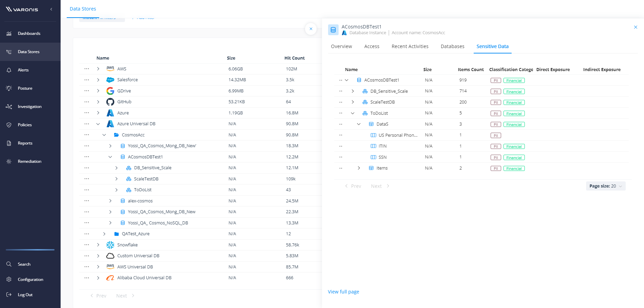Expand QATest_Azure folder
The width and height of the screenshot is (644, 308).
coord(104,234)
